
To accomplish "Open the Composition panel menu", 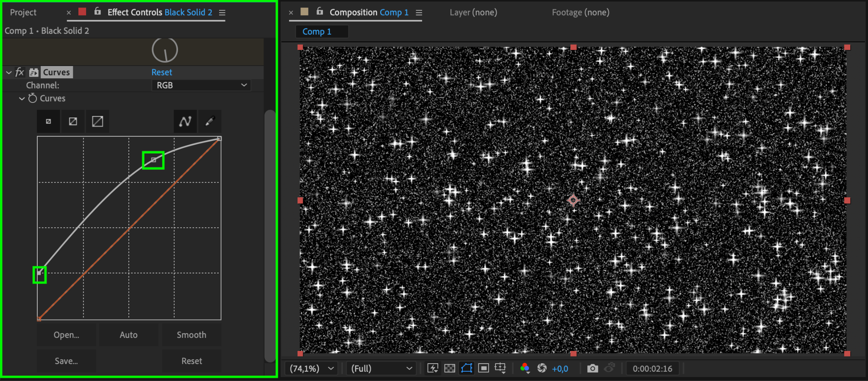I will click(419, 13).
